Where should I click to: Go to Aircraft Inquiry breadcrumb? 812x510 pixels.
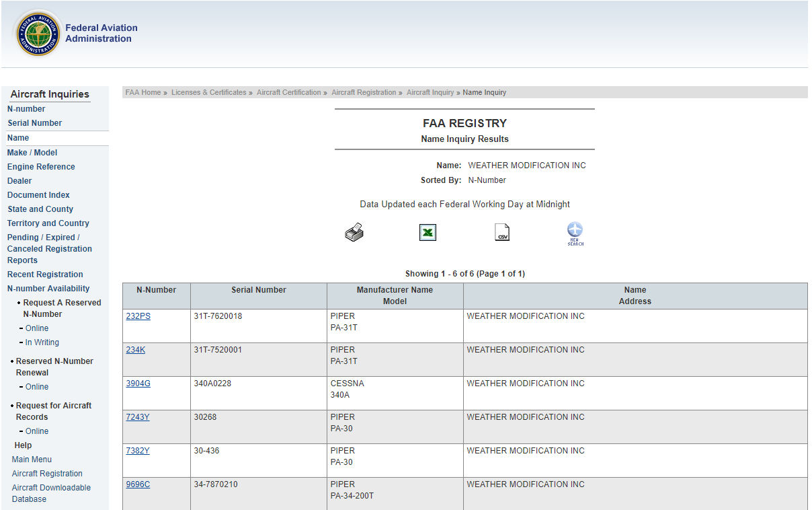pos(430,92)
